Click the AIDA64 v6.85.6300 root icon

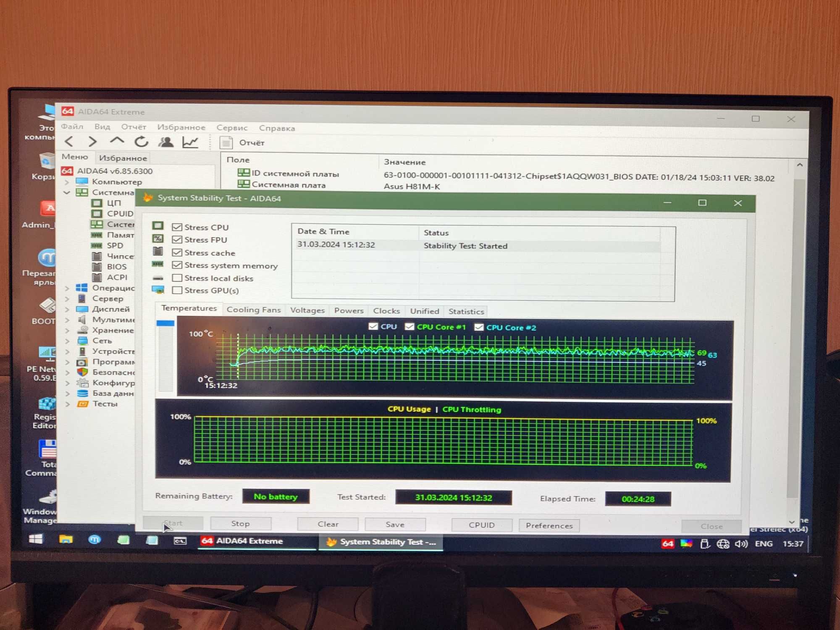tap(67, 171)
